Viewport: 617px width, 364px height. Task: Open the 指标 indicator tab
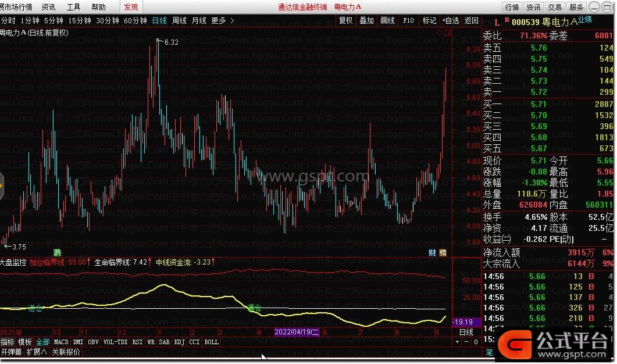pos(8,342)
